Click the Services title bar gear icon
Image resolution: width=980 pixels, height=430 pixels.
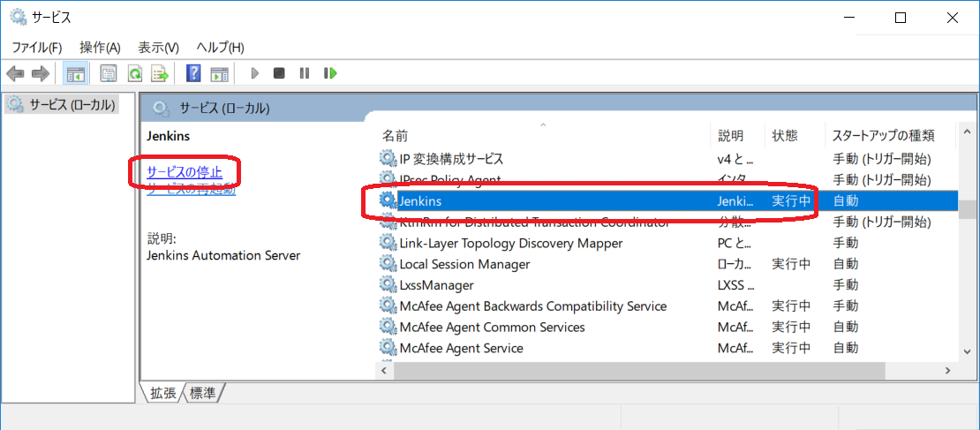18,18
